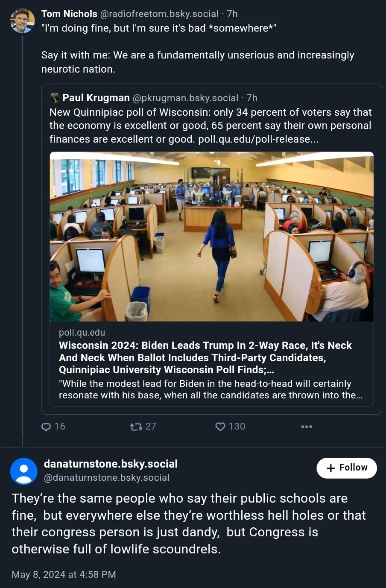The width and height of the screenshot is (386, 588).
Task: Click the 7h timestamp on Tom Nichols' post
Action: [x=232, y=14]
